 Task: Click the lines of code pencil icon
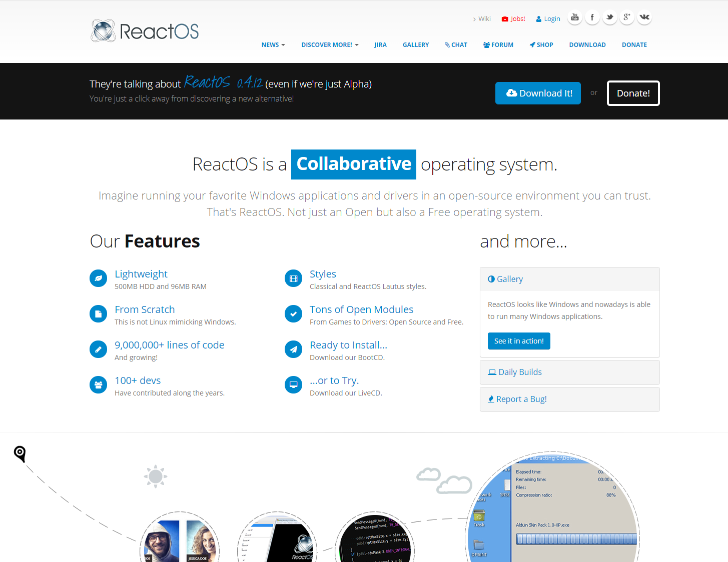[98, 349]
